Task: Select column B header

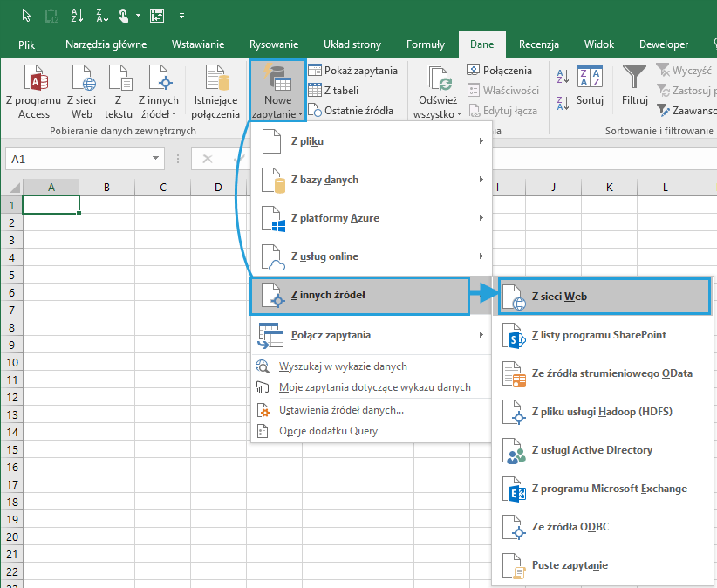Action: (106, 188)
